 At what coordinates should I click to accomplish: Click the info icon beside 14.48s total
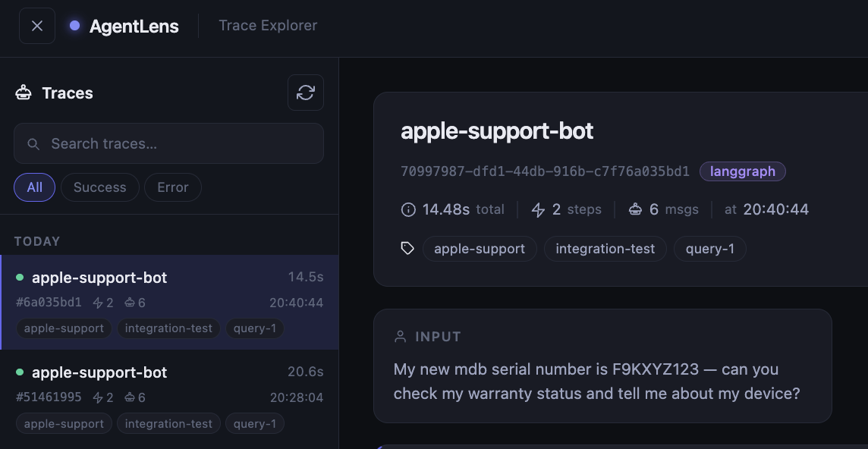click(408, 210)
